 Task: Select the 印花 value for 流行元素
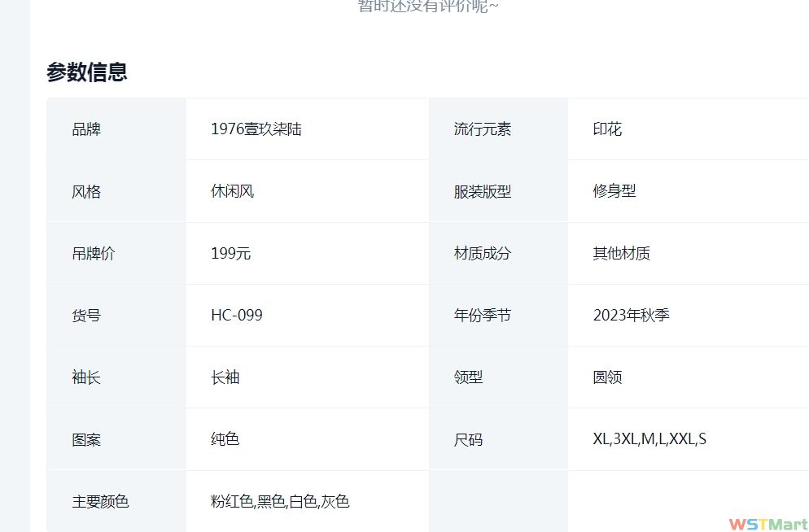coord(607,129)
